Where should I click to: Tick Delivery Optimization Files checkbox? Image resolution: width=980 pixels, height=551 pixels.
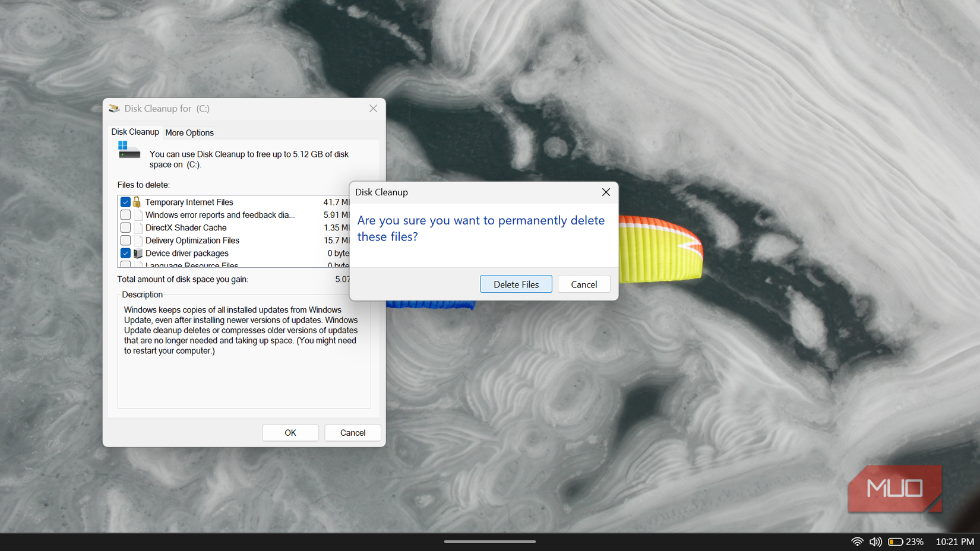(125, 240)
